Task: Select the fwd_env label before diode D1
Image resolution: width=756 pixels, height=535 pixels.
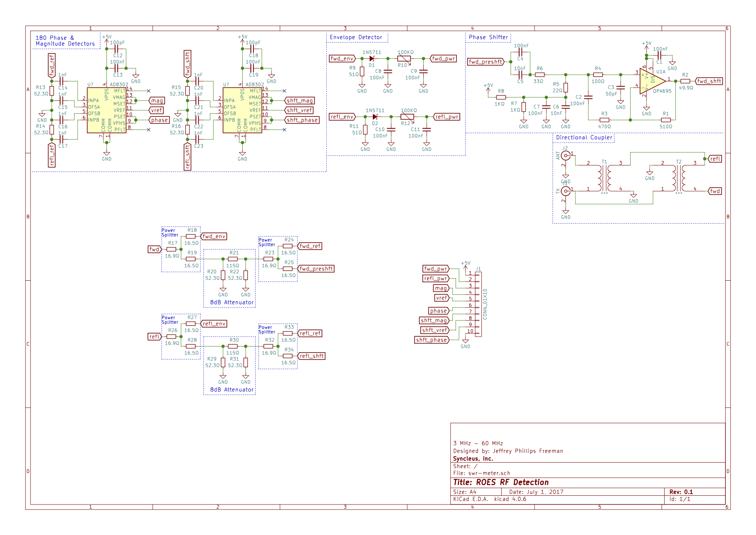Action: [x=342, y=59]
